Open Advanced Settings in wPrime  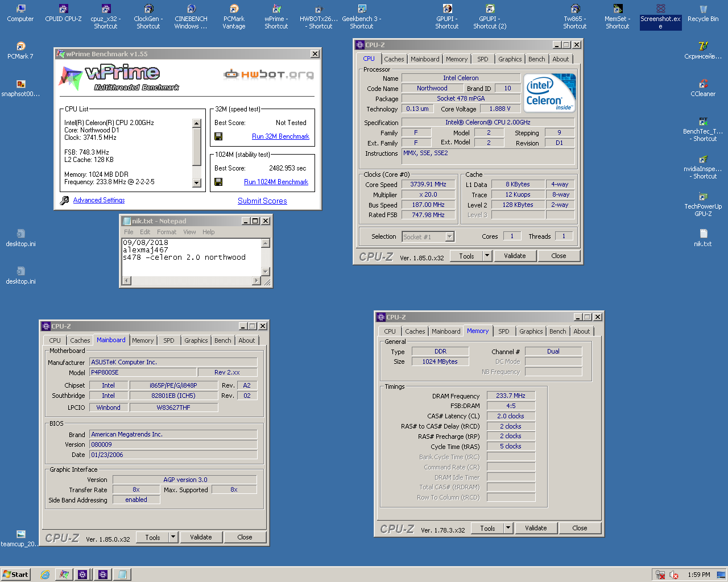pyautogui.click(x=99, y=200)
